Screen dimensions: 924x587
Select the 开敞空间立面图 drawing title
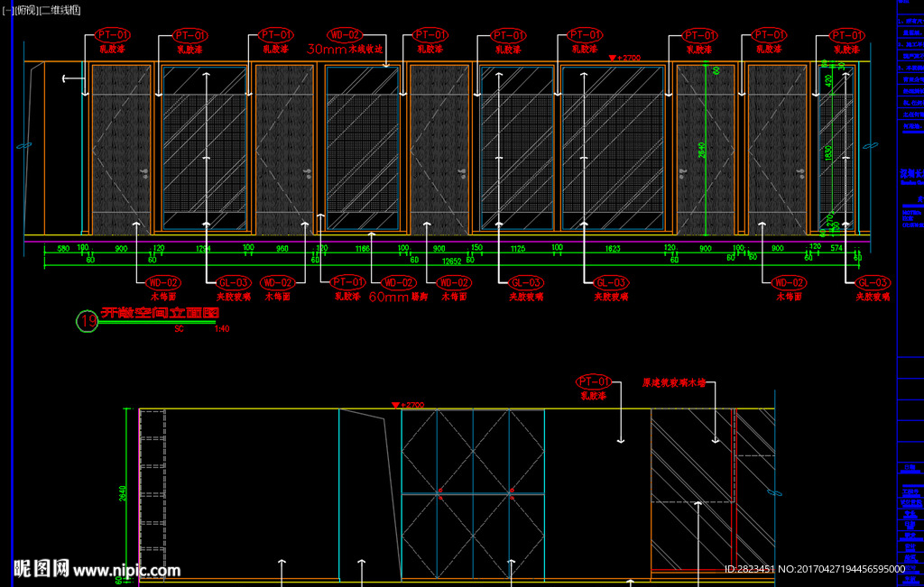(159, 314)
